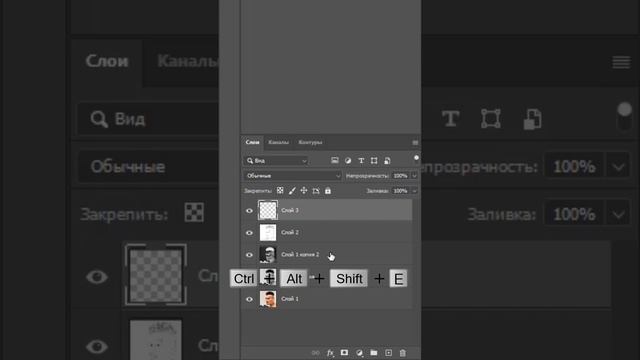Toggle the layer filtering switch
This screenshot has width=640, height=360.
416,159
